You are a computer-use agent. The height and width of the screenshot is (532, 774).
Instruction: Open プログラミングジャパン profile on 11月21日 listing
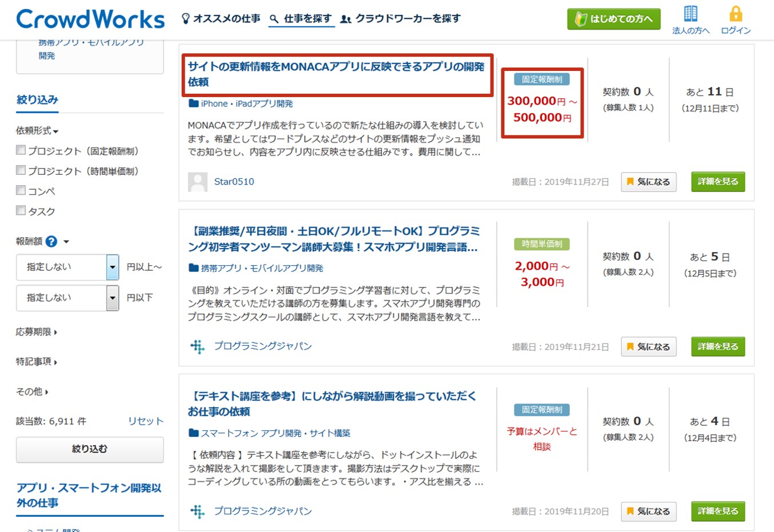tap(263, 346)
